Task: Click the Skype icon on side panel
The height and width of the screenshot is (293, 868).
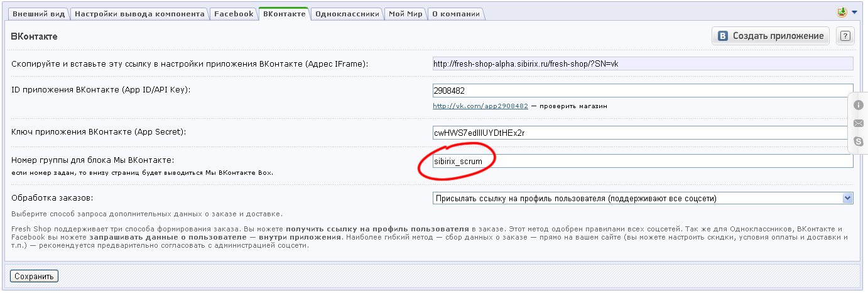Action: (x=859, y=141)
